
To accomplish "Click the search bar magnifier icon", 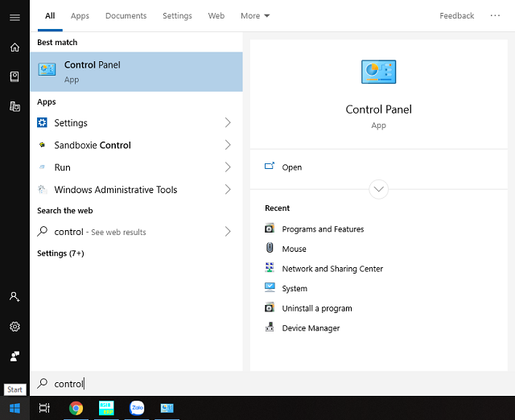I will point(42,383).
